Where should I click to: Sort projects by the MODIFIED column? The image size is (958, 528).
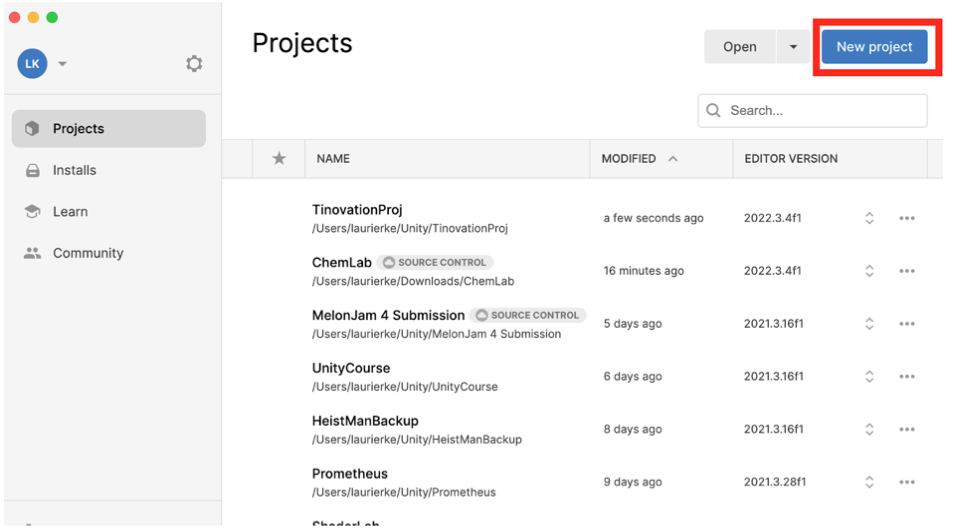629,159
